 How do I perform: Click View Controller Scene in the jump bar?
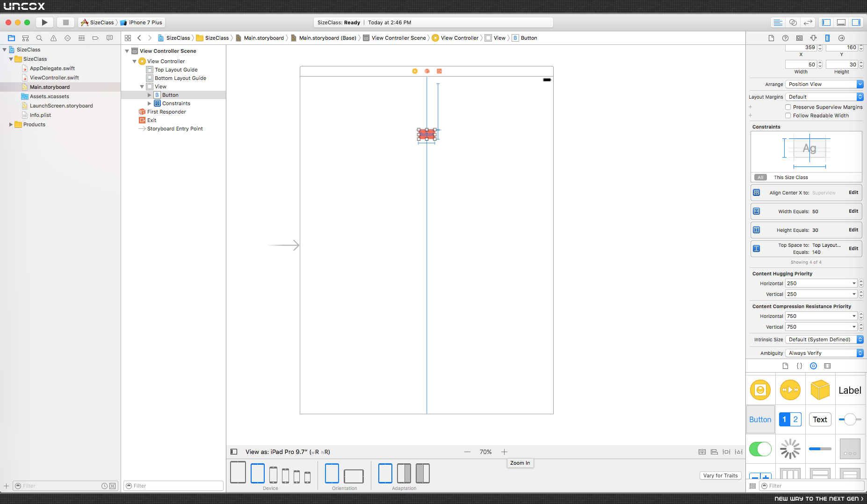(x=395, y=38)
